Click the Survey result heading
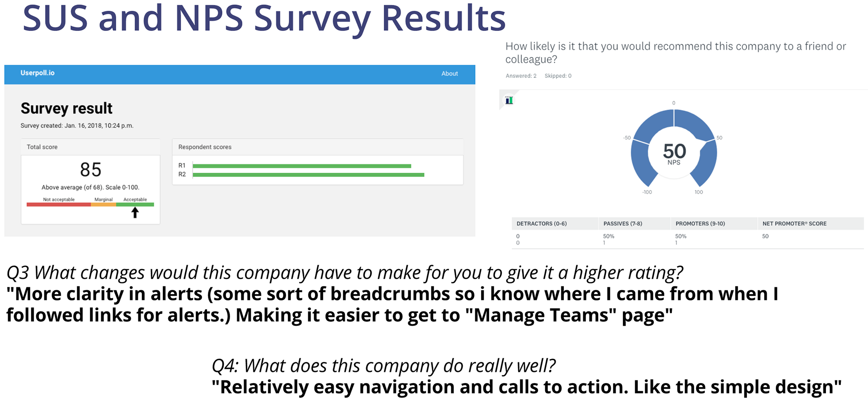Viewport: 868px width, 399px height. coord(66,109)
